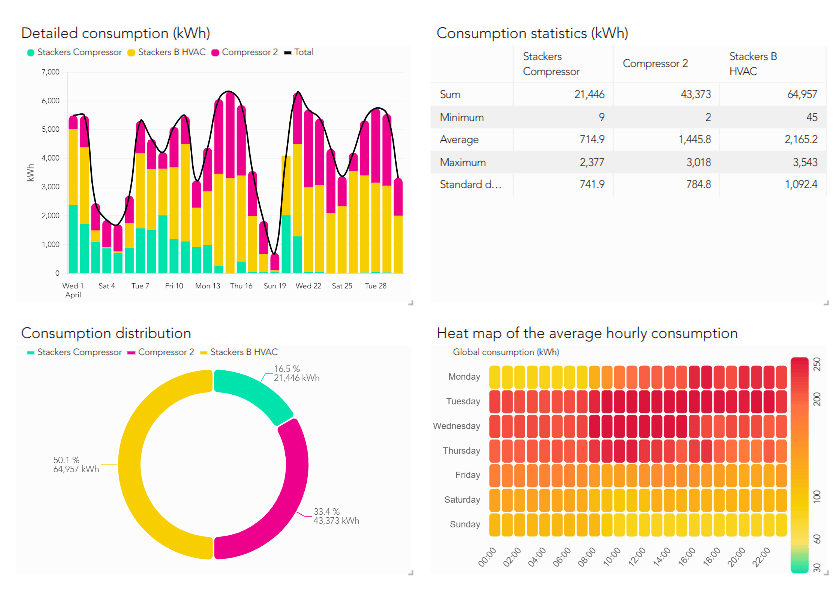Click the Sunday row label in heat map
The image size is (840, 591).
pyautogui.click(x=465, y=524)
